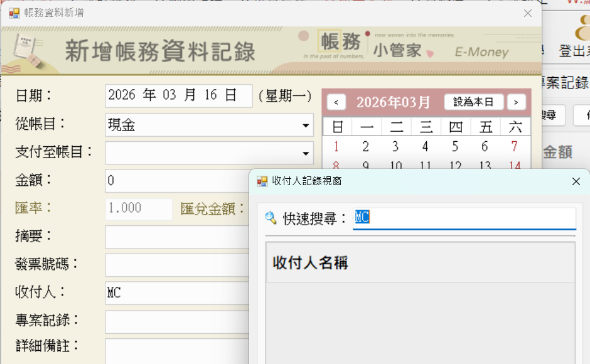This screenshot has width=590, height=364.
Task: Go to previous month with the < arrow
Action: [336, 102]
